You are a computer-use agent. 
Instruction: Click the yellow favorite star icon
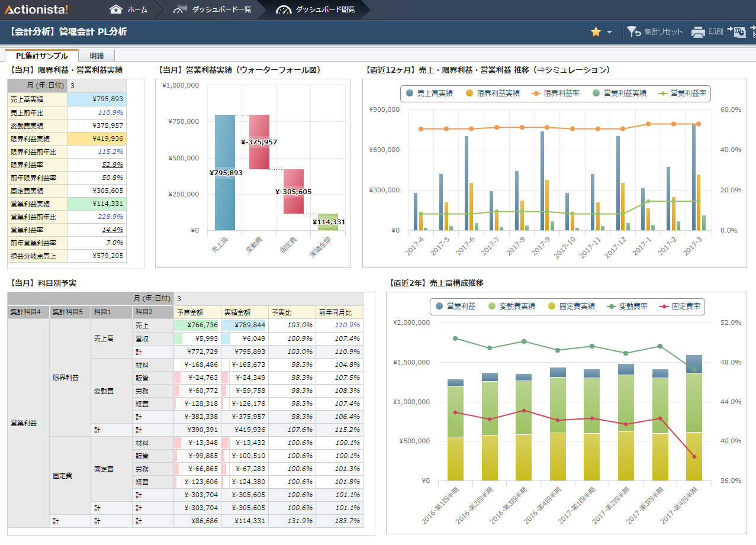(x=596, y=32)
